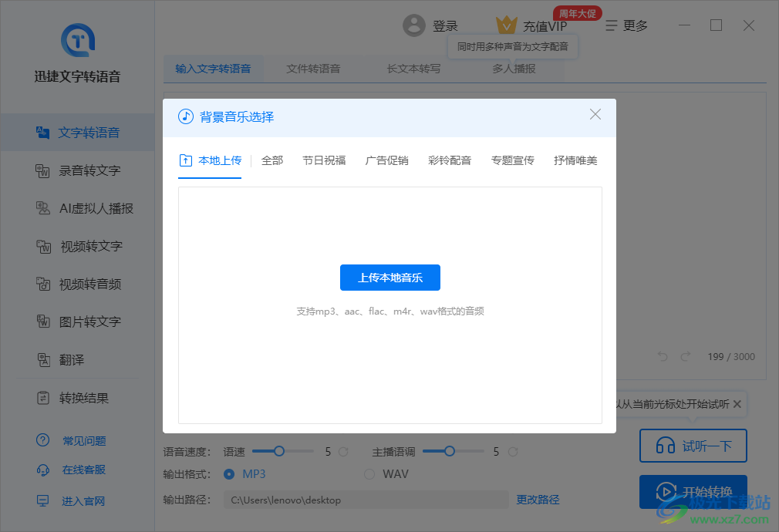Open the 图片转文字 tool
The width and height of the screenshot is (779, 532).
pyautogui.click(x=80, y=322)
